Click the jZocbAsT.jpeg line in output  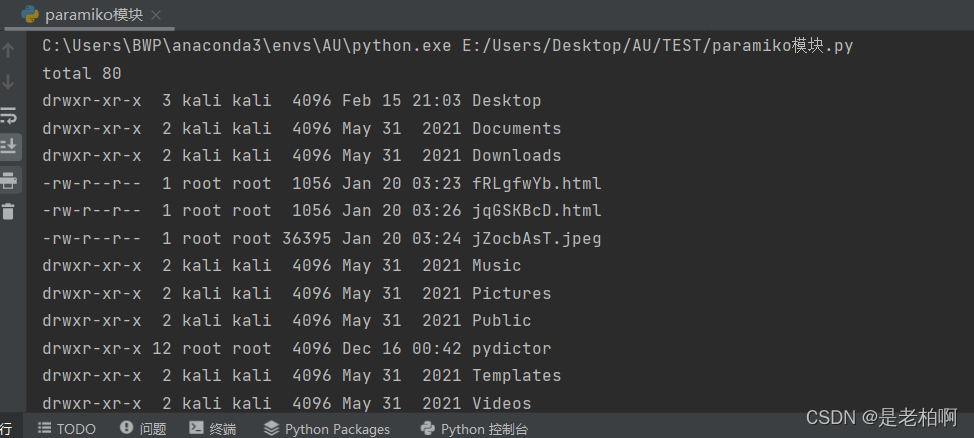(x=322, y=239)
